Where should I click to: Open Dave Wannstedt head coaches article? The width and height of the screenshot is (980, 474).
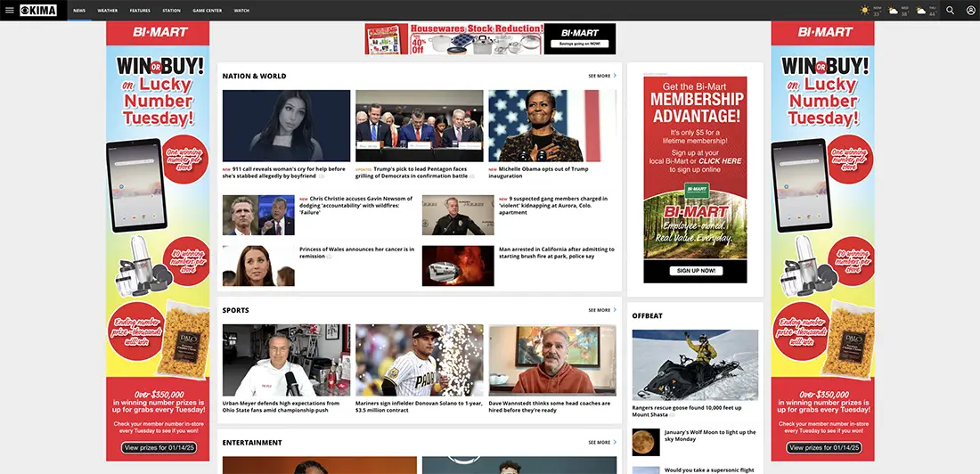550,407
